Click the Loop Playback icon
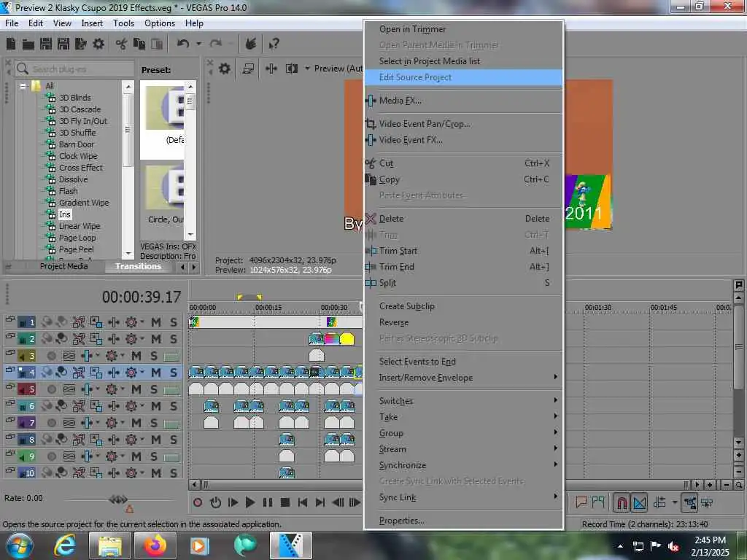 [x=215, y=502]
